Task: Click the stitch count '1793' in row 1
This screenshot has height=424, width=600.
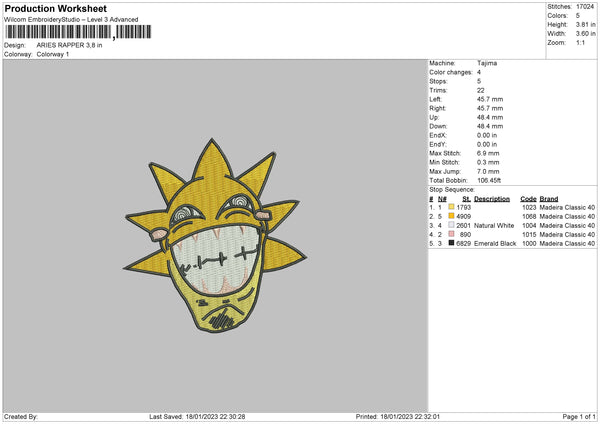Action: [464, 207]
